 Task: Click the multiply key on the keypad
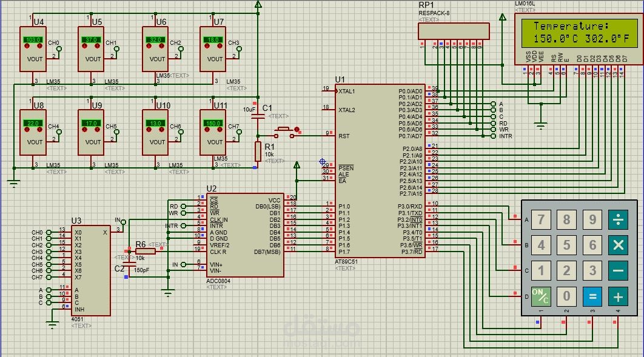[618, 245]
